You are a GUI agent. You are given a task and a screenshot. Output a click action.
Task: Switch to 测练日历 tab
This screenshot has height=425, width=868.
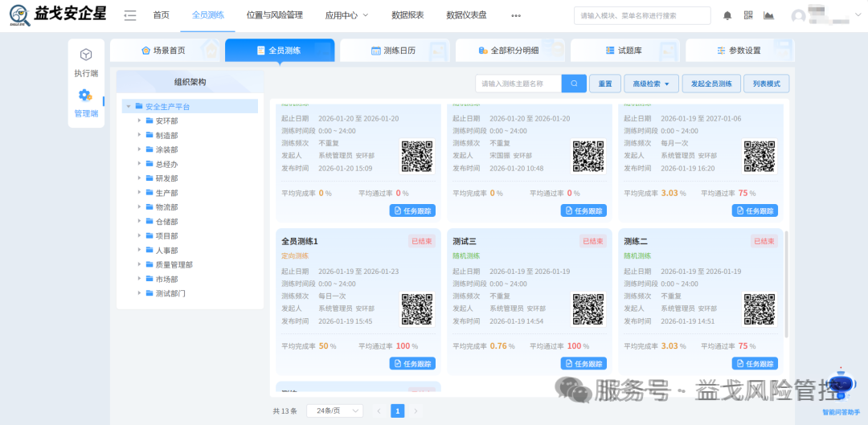click(x=393, y=51)
